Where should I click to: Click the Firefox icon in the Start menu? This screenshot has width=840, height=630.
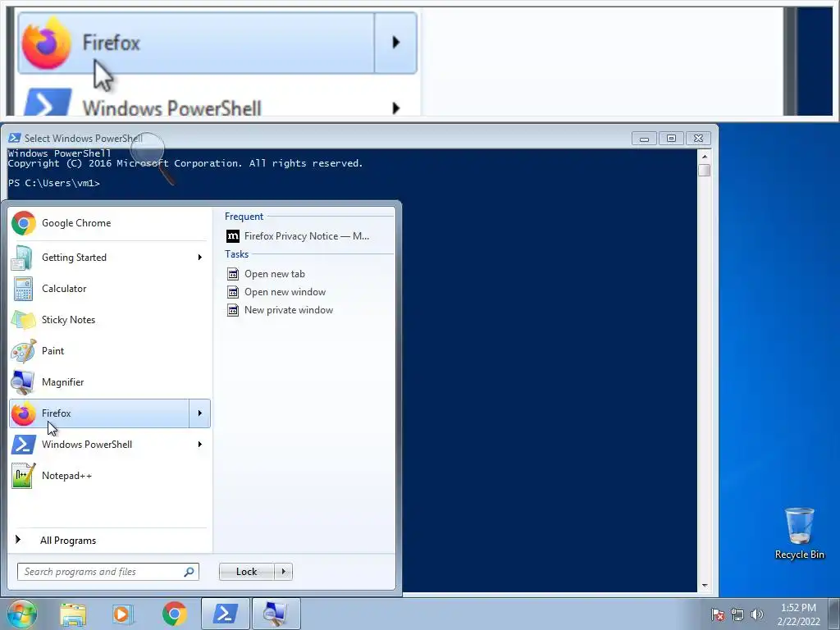coord(23,413)
